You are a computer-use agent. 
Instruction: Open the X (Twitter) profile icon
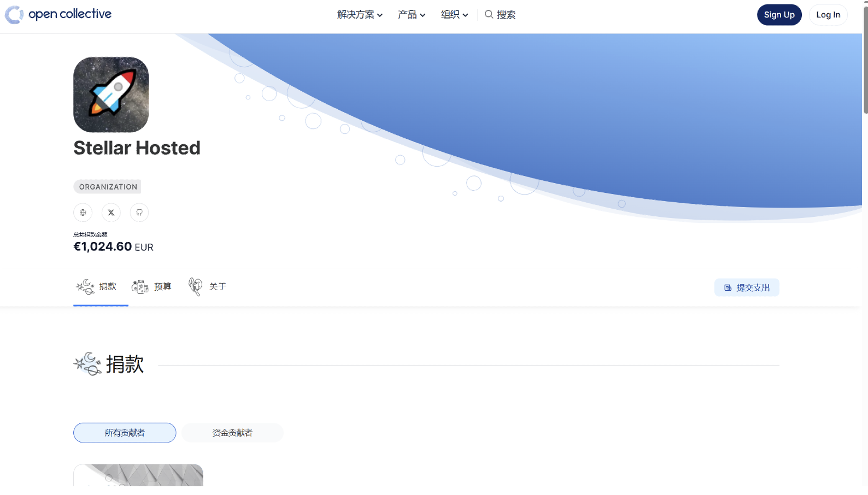pyautogui.click(x=111, y=213)
